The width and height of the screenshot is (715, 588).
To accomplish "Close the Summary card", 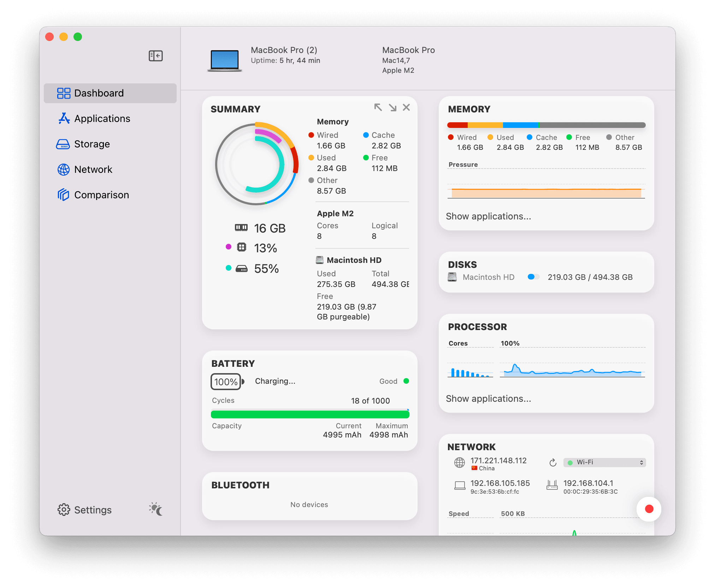I will (x=406, y=107).
